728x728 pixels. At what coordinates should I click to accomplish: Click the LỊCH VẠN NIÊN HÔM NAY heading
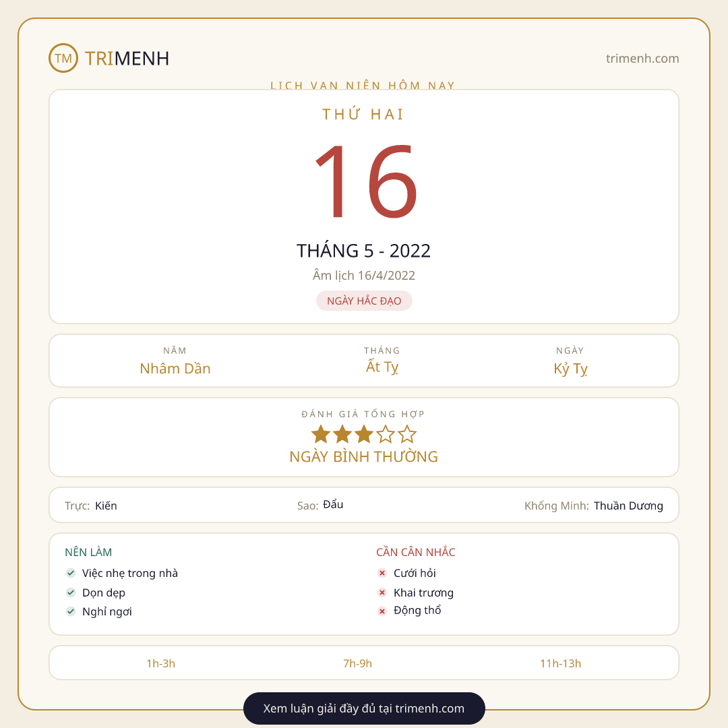click(x=363, y=85)
